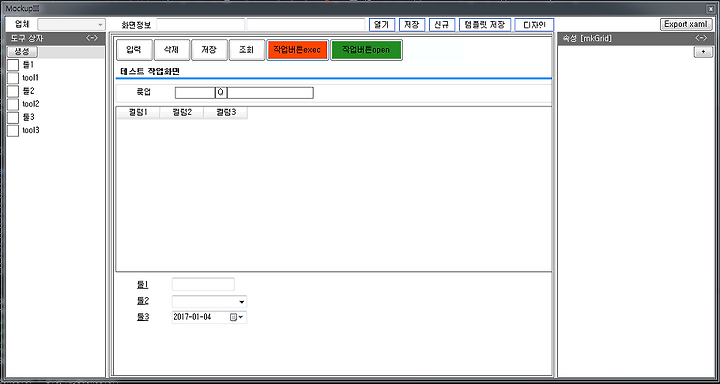
Task: Click the canvas 저장 button next to 삭제
Action: 209,50
